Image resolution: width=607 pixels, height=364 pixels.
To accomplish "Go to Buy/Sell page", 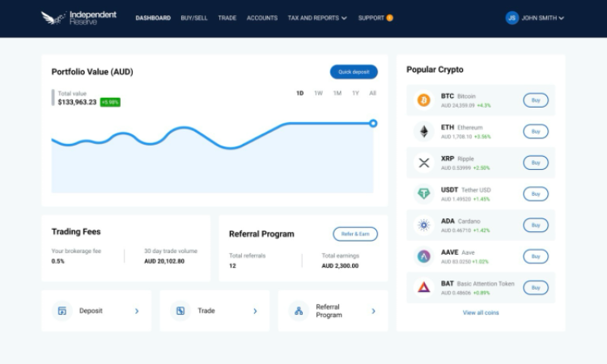I will tap(194, 18).
